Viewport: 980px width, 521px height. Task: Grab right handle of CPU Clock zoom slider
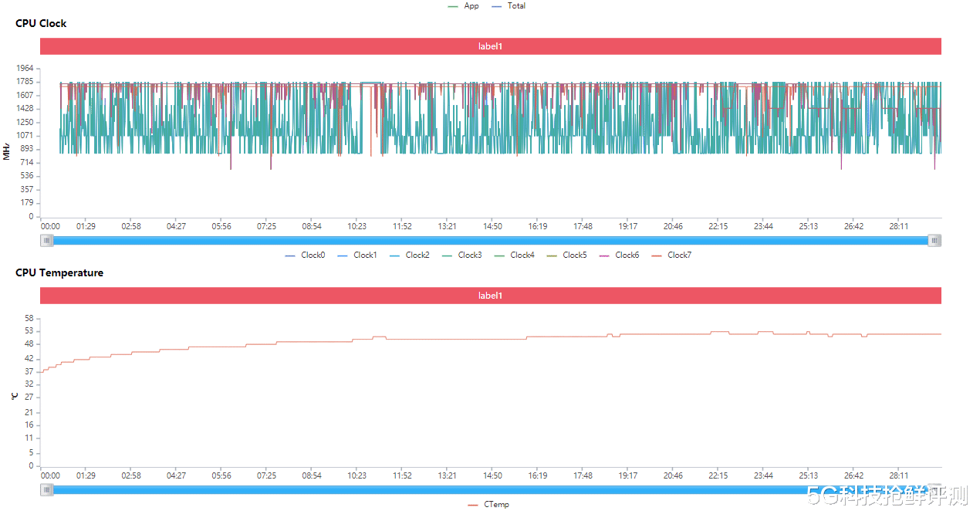(934, 240)
